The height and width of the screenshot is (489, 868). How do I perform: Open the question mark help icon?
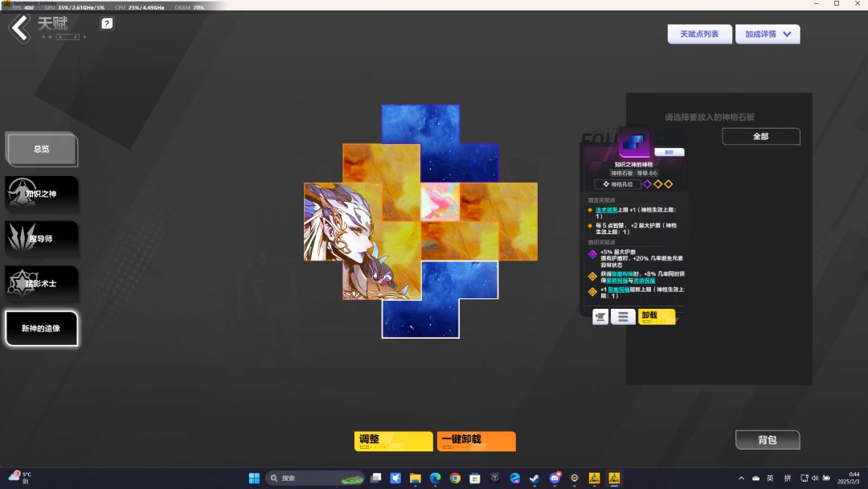(107, 23)
